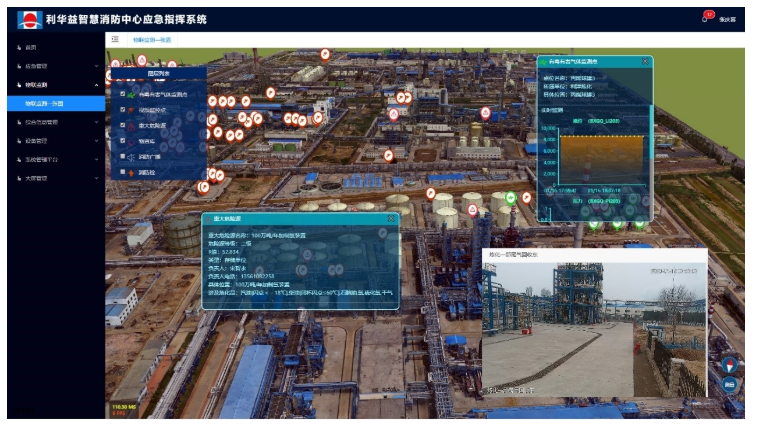Click the orange hydrant icon for 消防栓
This screenshot has width=760, height=427.
point(131,173)
